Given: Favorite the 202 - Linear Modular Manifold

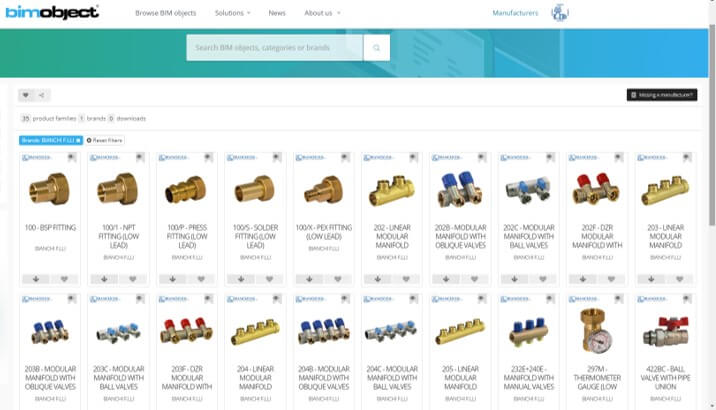Looking at the screenshot, I should [406, 279].
